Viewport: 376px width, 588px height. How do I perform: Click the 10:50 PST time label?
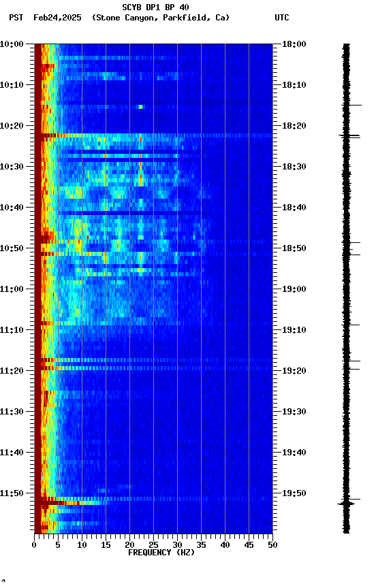(x=12, y=248)
